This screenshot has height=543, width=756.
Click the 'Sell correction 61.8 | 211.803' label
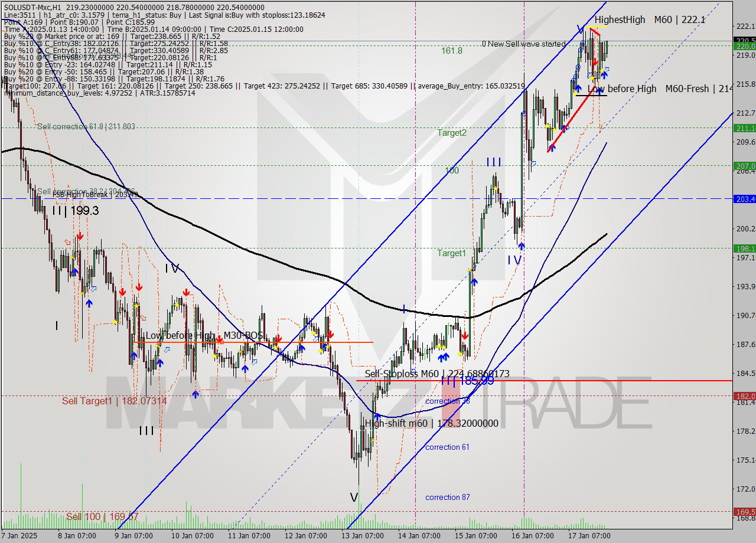(86, 126)
